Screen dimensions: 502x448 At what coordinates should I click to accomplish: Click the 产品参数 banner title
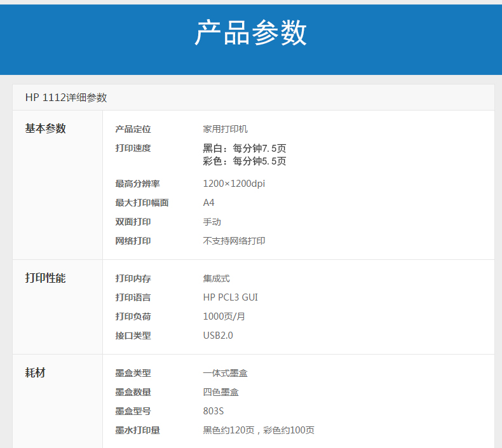(250, 32)
